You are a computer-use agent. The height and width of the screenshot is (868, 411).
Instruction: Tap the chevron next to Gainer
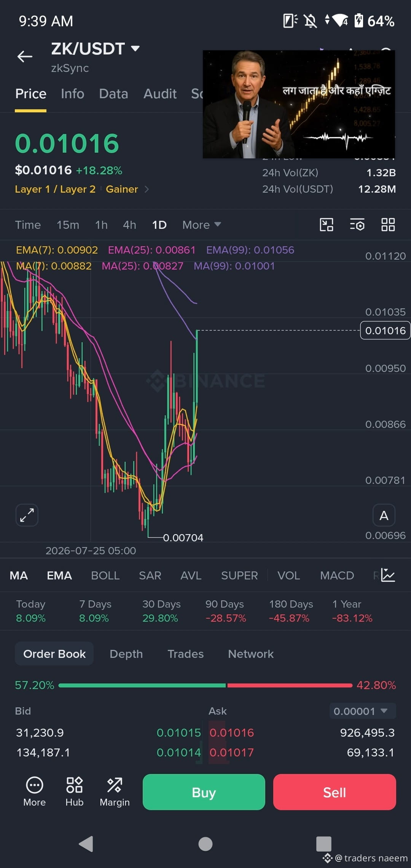pos(147,189)
